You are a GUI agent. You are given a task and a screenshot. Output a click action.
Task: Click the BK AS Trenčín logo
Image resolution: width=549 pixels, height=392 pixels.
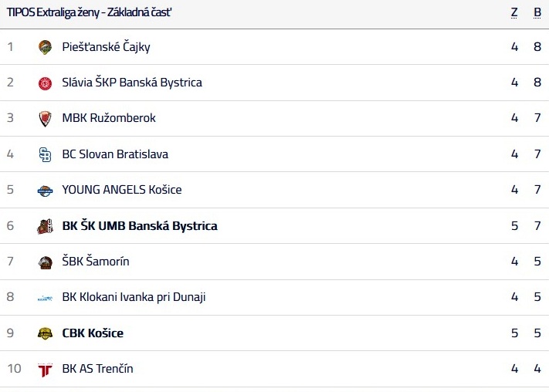(45, 370)
